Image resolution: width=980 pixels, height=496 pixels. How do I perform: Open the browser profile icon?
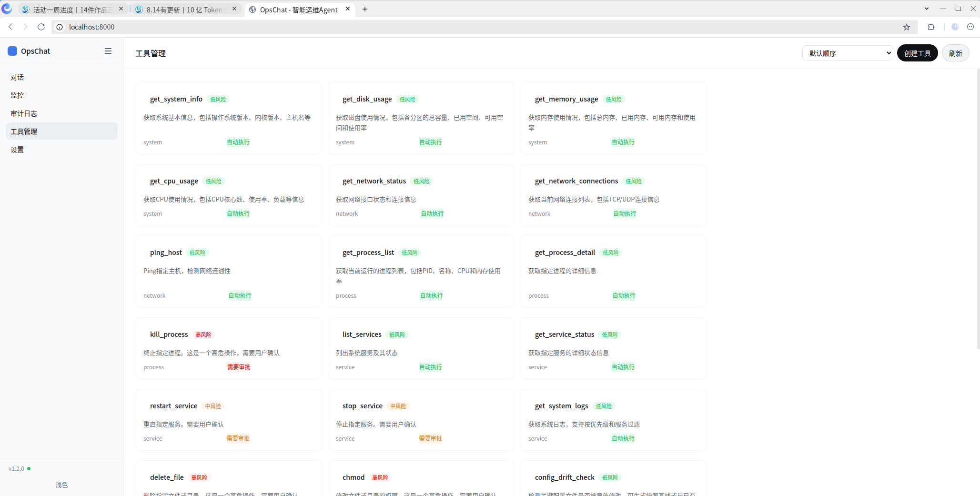pyautogui.click(x=955, y=27)
